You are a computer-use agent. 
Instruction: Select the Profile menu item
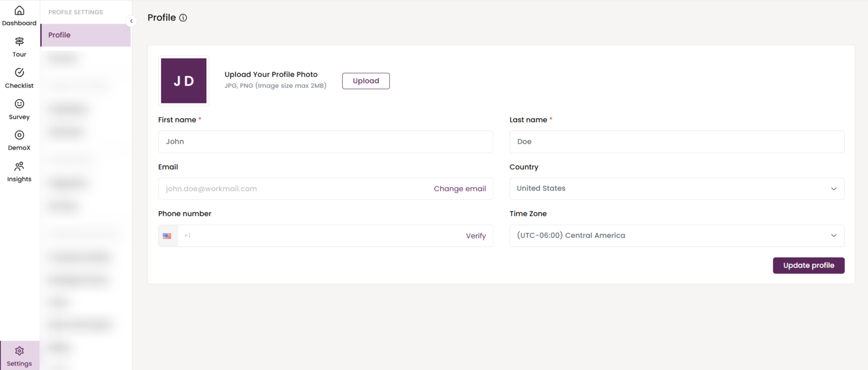pos(85,35)
